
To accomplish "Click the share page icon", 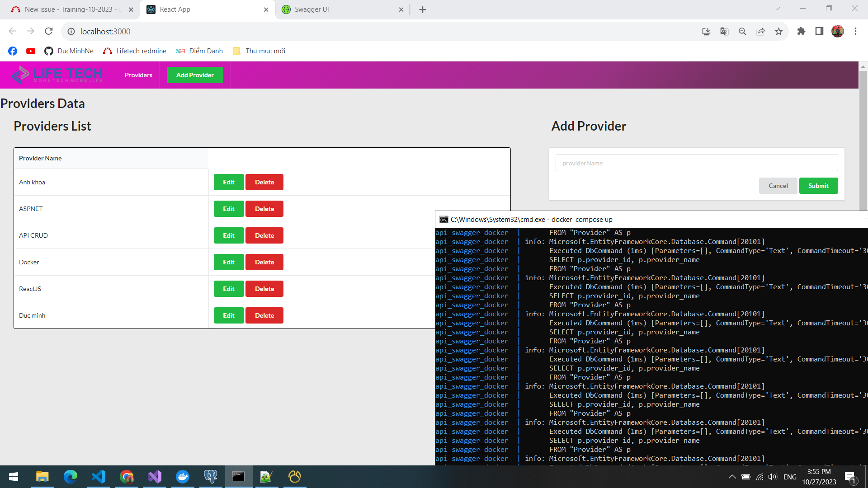I will coord(760,31).
